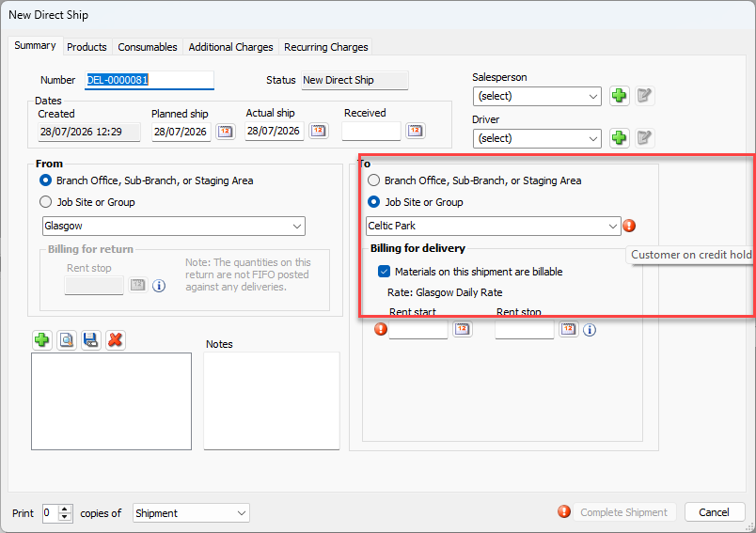
Task: Switch to the Additional Charges tab
Action: click(x=230, y=47)
